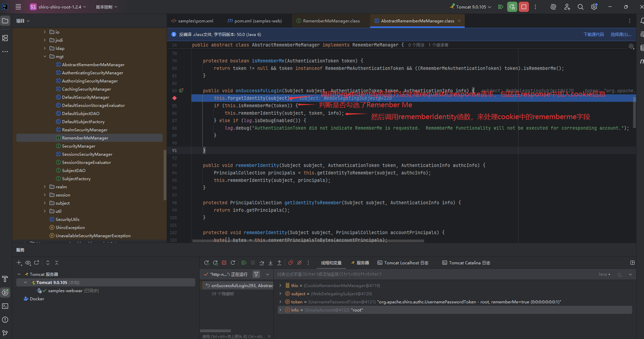Viewport: 644px width, 339px height.
Task: Click the 下载源代码 link
Action: pos(593,35)
